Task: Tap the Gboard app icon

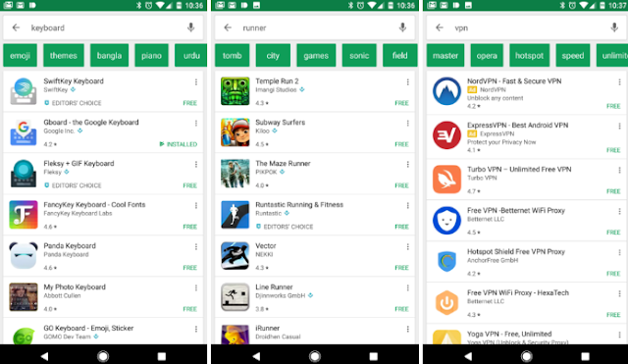Action: click(24, 132)
